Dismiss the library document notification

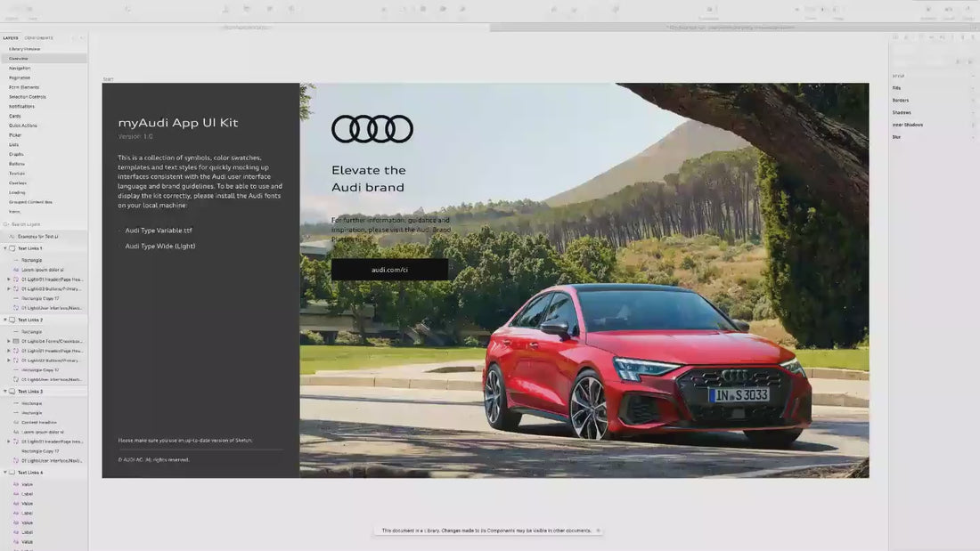pos(598,531)
